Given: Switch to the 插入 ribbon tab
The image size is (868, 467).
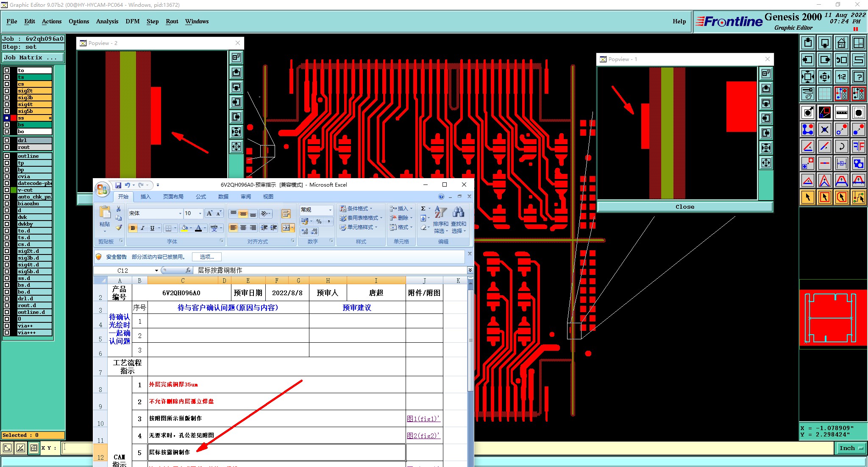Looking at the screenshot, I should (x=145, y=197).
